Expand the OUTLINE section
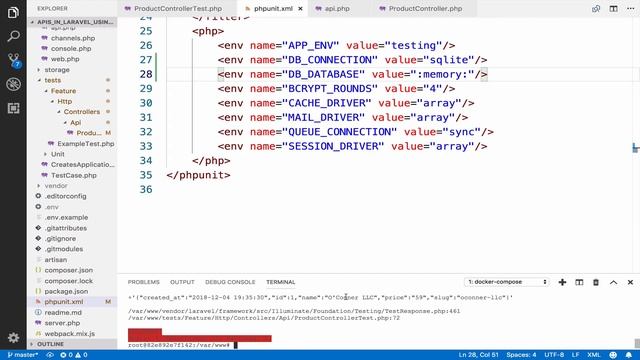640x360 pixels. coord(72,344)
